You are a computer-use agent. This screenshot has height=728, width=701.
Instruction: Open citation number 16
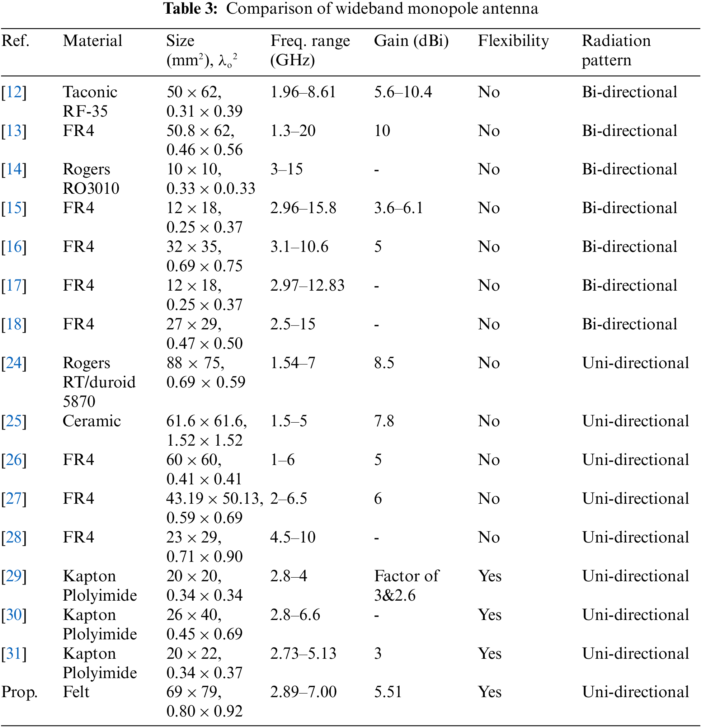tap(14, 246)
